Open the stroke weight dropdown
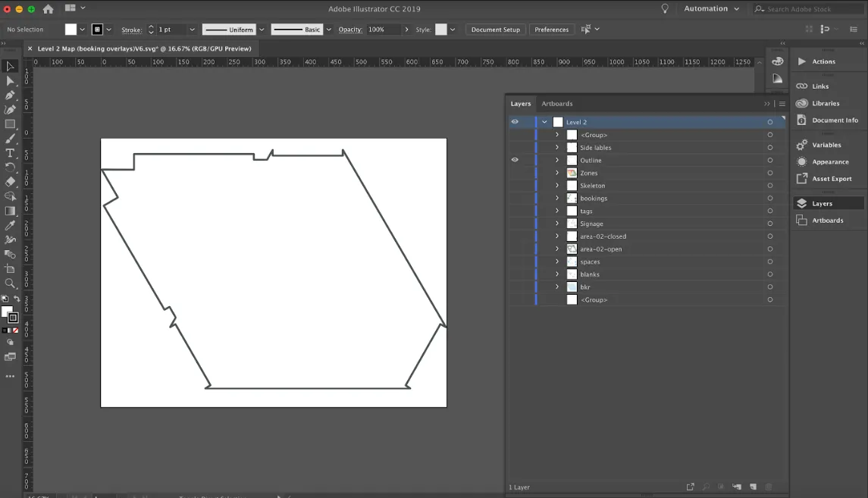The width and height of the screenshot is (868, 498). click(192, 30)
